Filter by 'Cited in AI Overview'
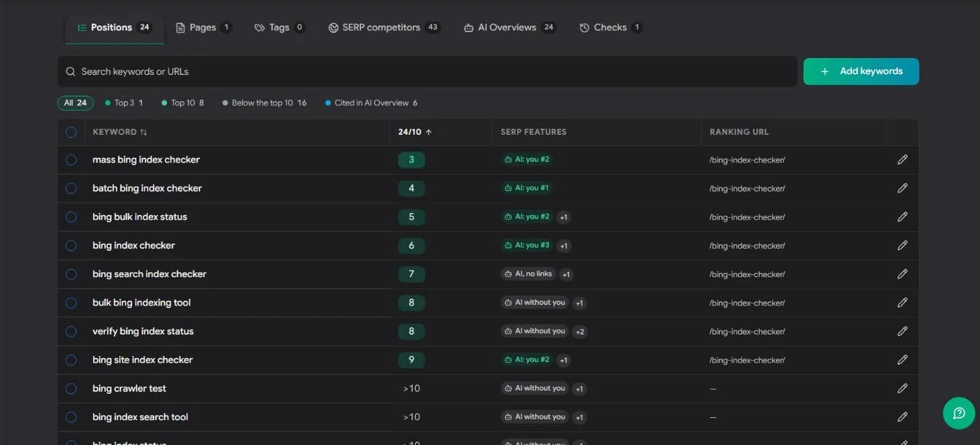 371,103
